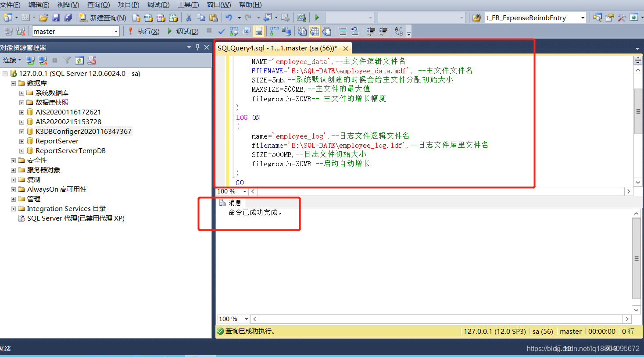The image size is (644, 357).
Task: Click the Debug (调试) button
Action: [x=183, y=31]
